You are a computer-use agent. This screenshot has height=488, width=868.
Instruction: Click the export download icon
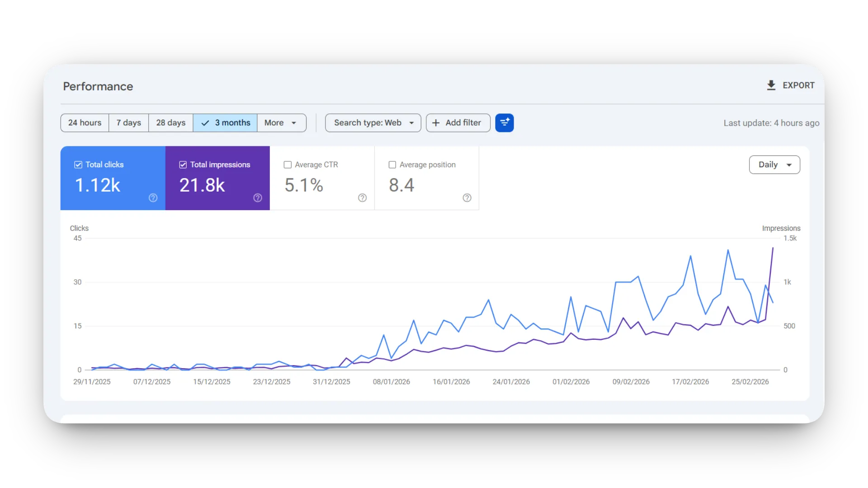(x=771, y=85)
